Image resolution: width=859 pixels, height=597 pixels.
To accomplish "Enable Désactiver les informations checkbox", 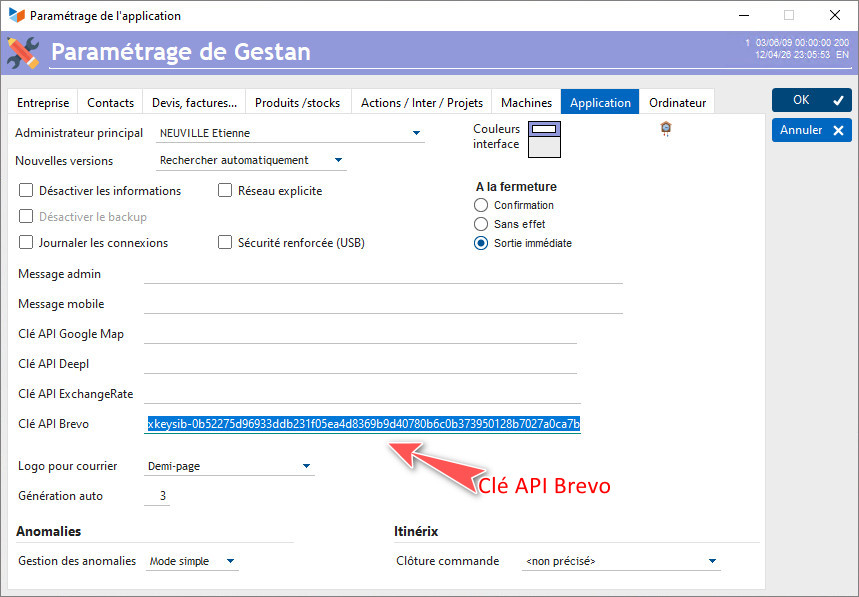I will [27, 191].
